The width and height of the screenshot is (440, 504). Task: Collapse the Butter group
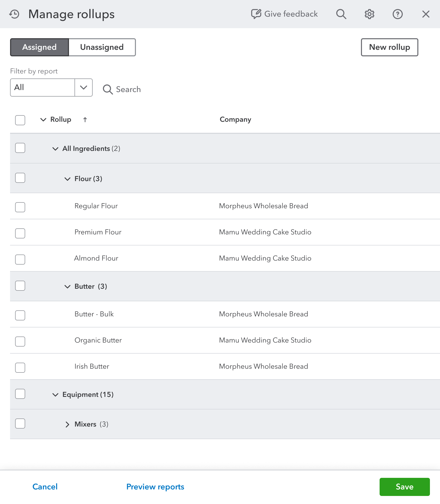pyautogui.click(x=67, y=287)
